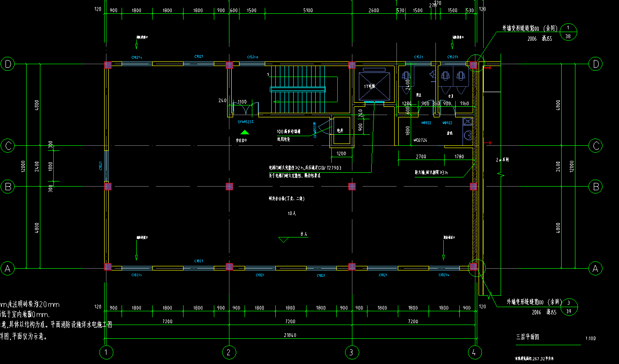
Task: Click the 1T elevator shaft symbol
Action: [x=374, y=86]
